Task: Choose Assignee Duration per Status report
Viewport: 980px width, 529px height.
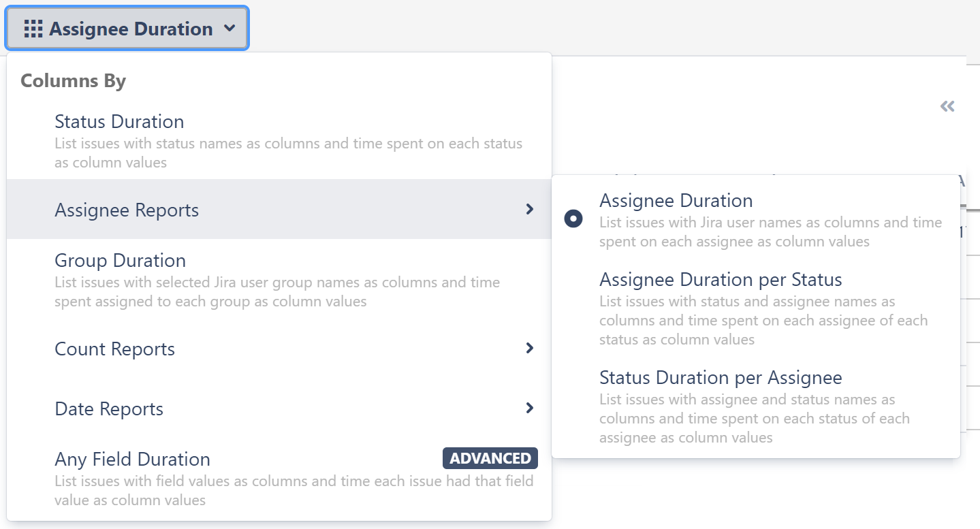Action: pyautogui.click(x=721, y=279)
